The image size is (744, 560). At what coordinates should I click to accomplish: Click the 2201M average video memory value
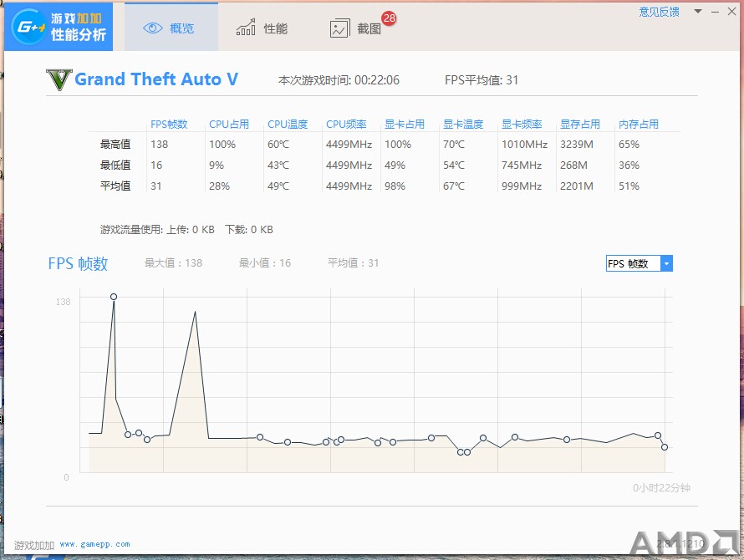(x=577, y=186)
